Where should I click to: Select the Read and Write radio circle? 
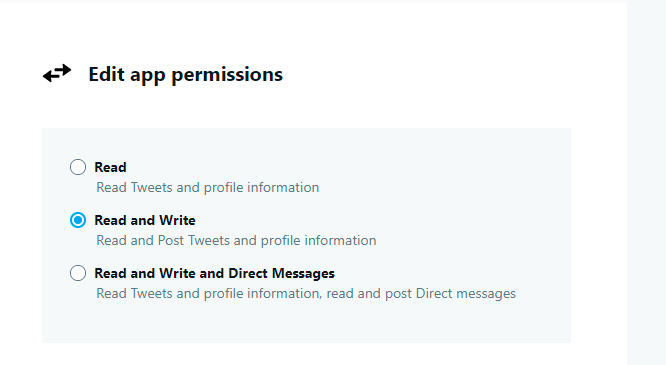[x=78, y=220]
